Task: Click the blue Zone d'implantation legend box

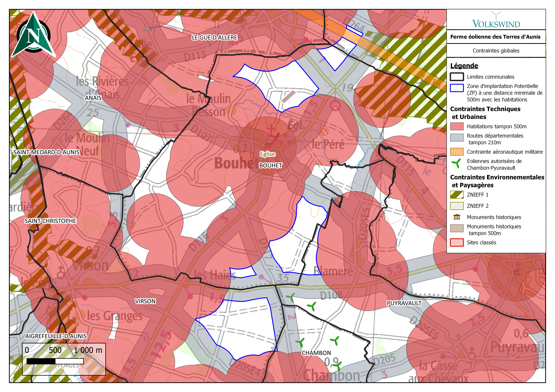Action: pyautogui.click(x=457, y=88)
